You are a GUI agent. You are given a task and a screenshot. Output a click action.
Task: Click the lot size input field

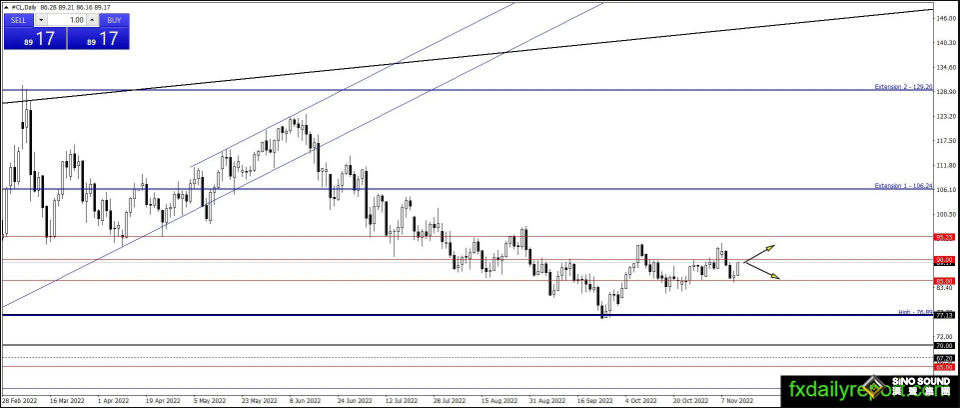pyautogui.click(x=66, y=20)
